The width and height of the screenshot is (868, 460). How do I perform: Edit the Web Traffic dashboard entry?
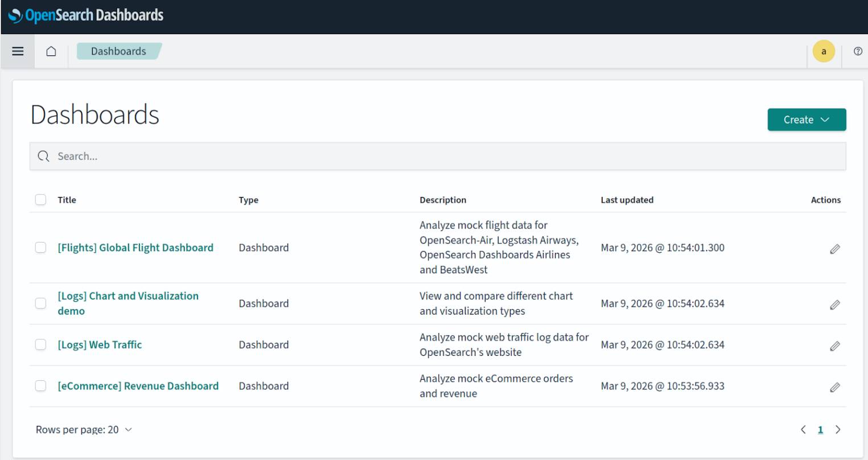pyautogui.click(x=834, y=346)
